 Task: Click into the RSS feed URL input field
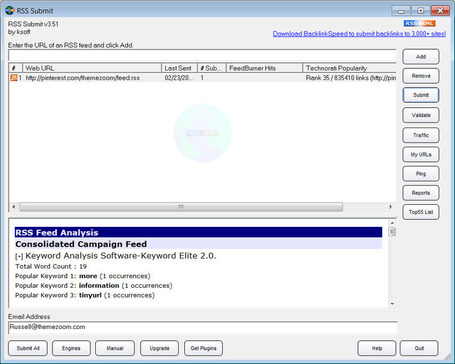point(202,55)
